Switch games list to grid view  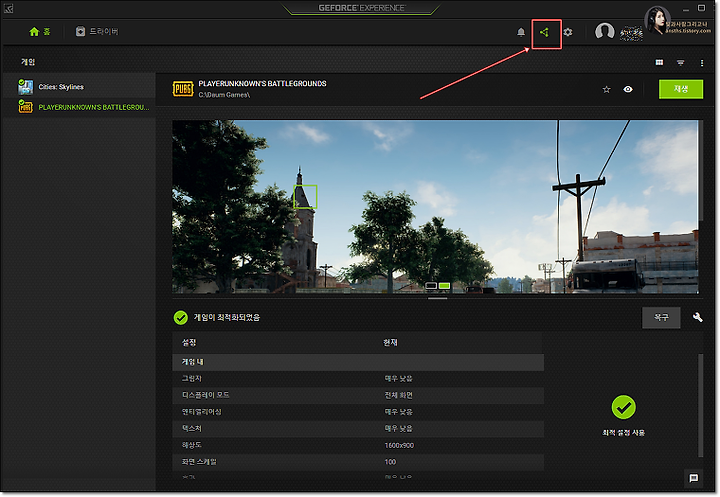tap(659, 62)
